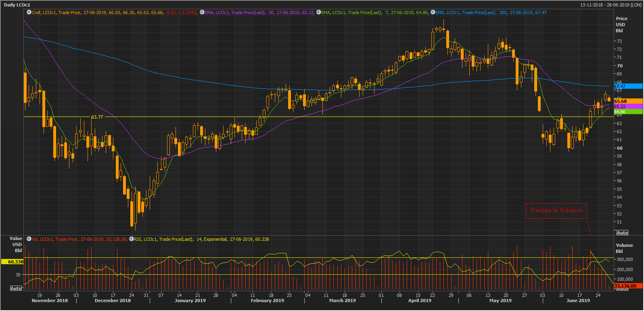The width and height of the screenshot is (644, 311).
Task: Click the January 2019 axis label
Action: (190, 301)
